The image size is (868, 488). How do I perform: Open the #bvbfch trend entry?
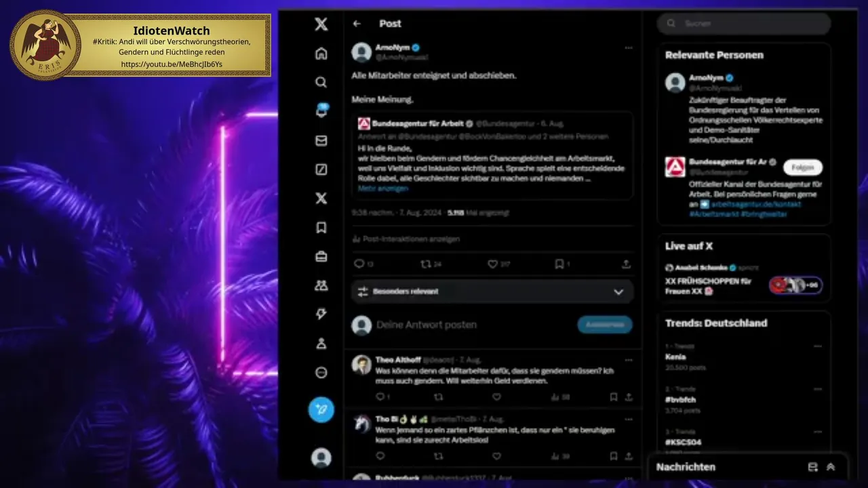coord(744,400)
